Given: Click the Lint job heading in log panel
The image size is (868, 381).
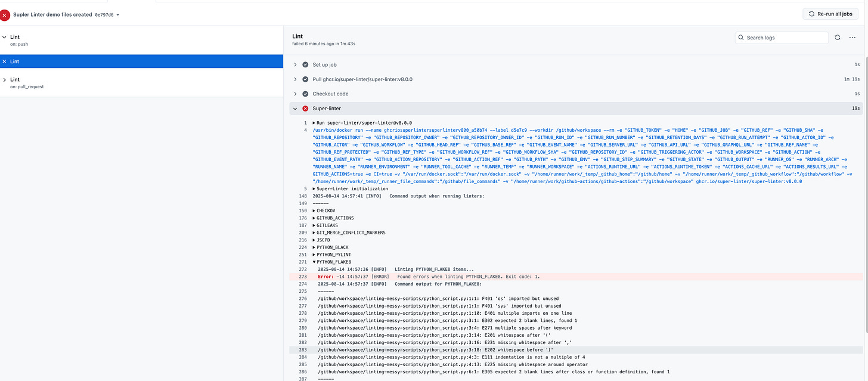Looking at the screenshot, I should point(297,36).
